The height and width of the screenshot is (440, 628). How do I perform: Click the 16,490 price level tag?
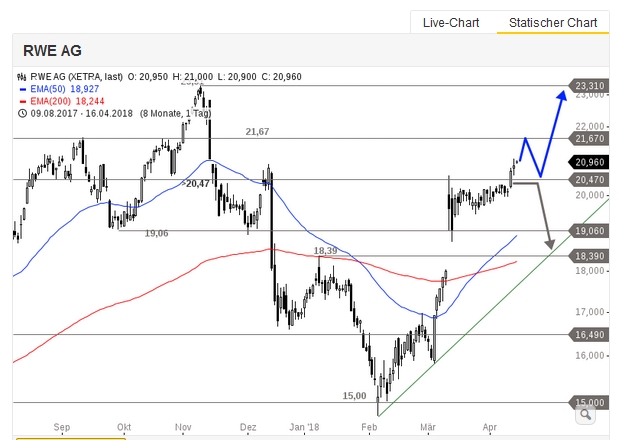(589, 335)
